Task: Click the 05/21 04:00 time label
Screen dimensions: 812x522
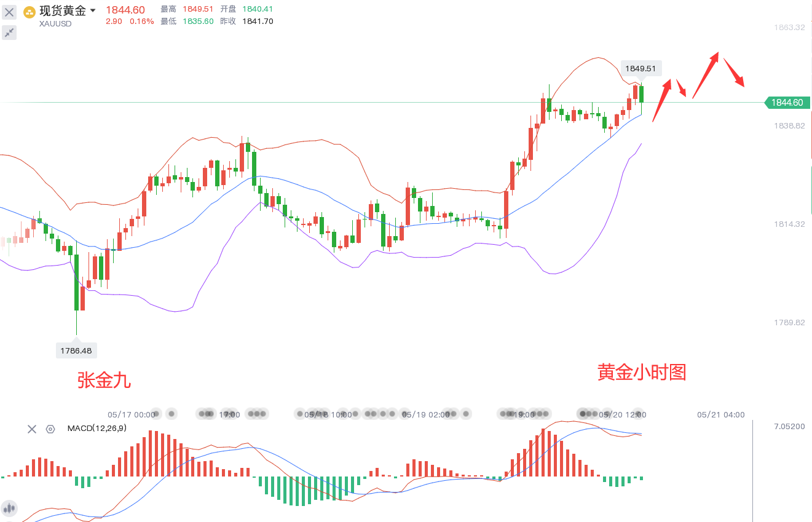Action: click(721, 415)
